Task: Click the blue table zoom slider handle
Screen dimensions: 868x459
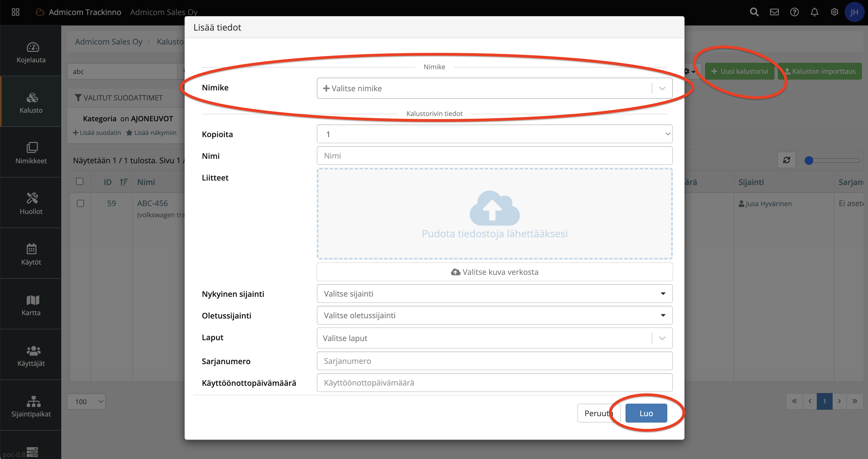Action: (x=809, y=161)
